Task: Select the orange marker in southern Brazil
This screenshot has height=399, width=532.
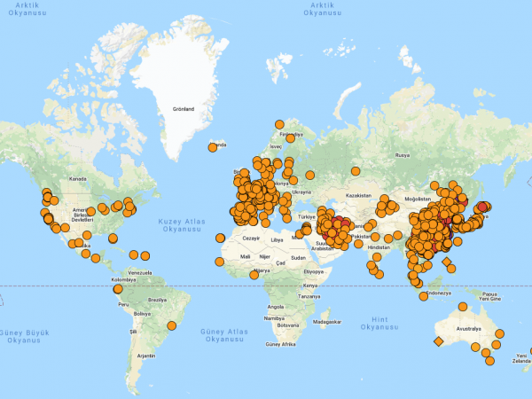Action: point(171,325)
